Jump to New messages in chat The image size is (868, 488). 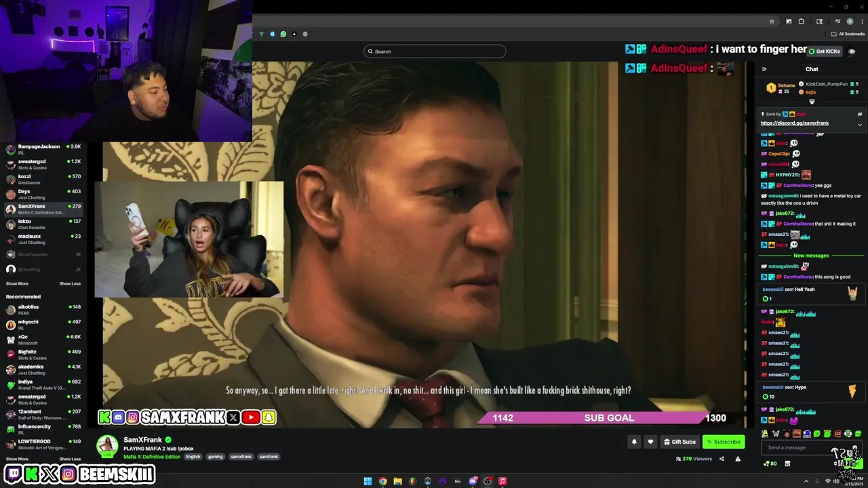point(811,256)
